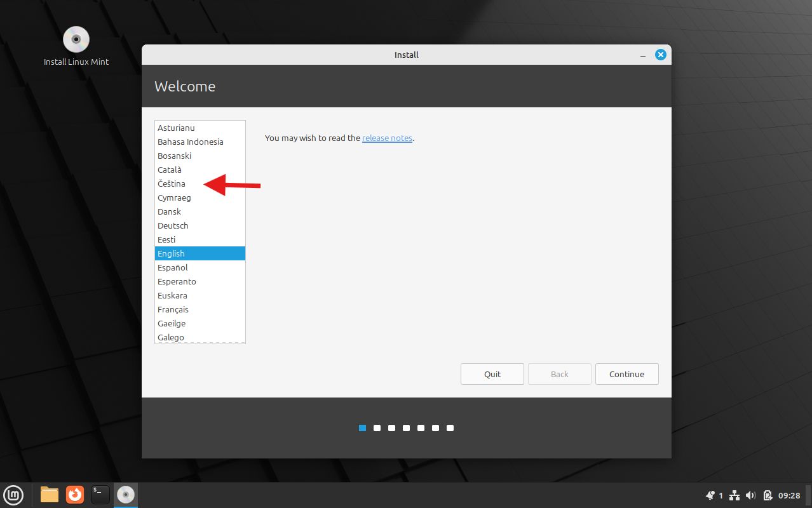Pick Français as the installer language
The image size is (812, 508).
point(173,309)
